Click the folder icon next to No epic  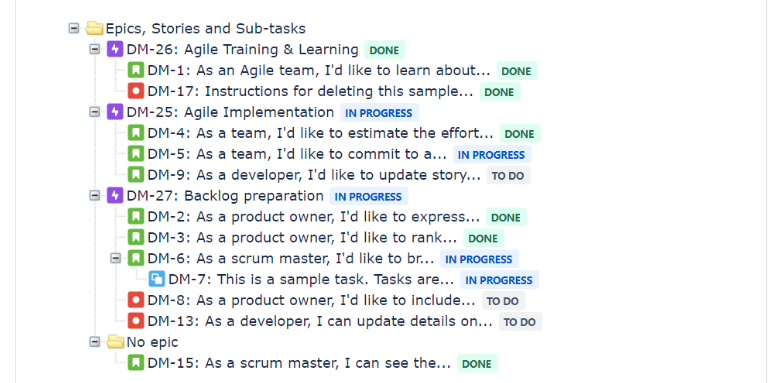tap(115, 342)
